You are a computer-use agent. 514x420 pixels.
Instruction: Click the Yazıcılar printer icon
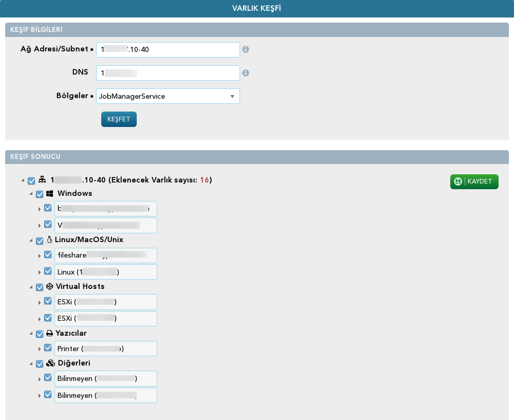pos(49,333)
